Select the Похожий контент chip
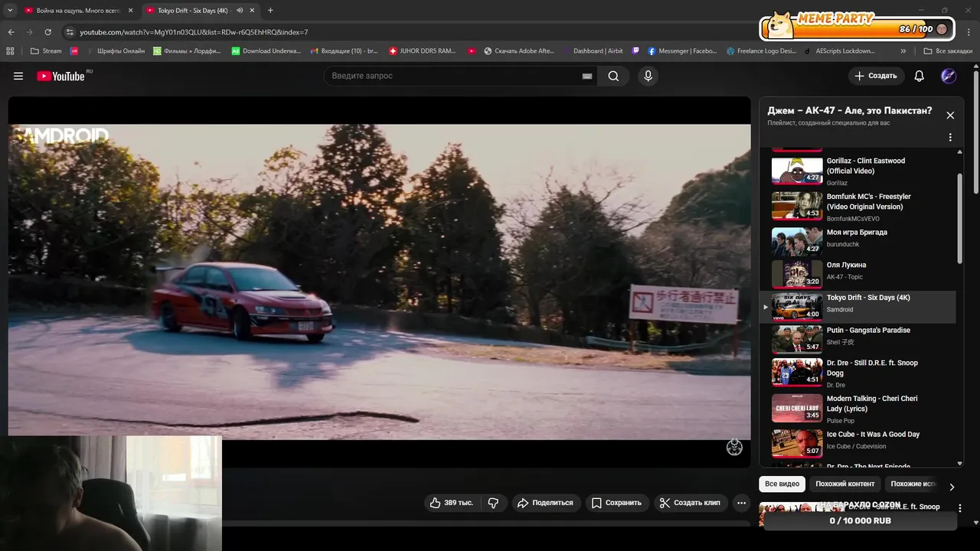980x551 pixels. (844, 484)
